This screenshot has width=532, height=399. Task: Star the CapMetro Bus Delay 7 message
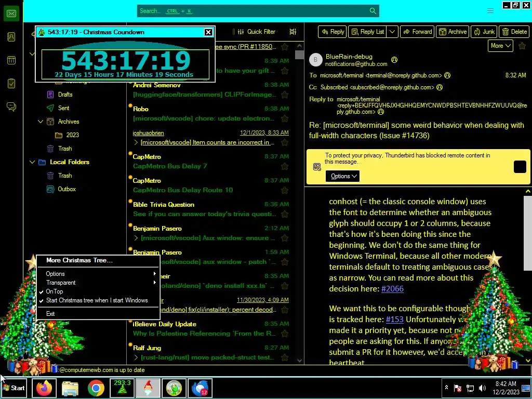pyautogui.click(x=285, y=166)
